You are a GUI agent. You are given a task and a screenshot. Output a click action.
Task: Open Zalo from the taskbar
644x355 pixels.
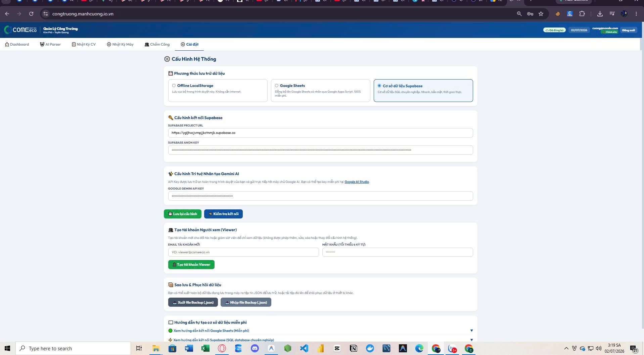(x=452, y=348)
